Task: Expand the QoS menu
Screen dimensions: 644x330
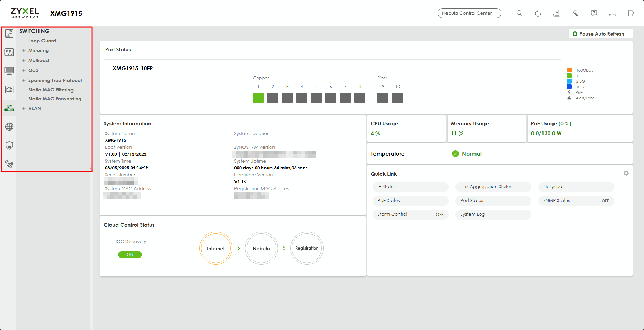Action: tap(24, 70)
